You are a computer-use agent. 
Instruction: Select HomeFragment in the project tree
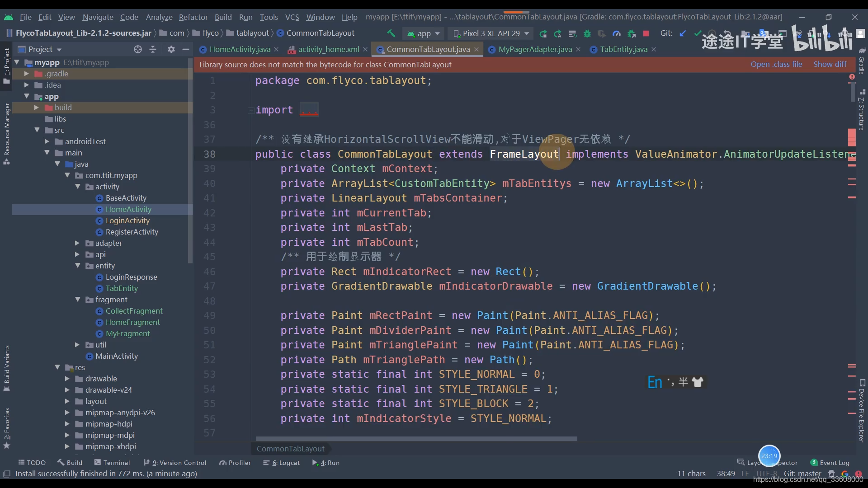(x=132, y=322)
